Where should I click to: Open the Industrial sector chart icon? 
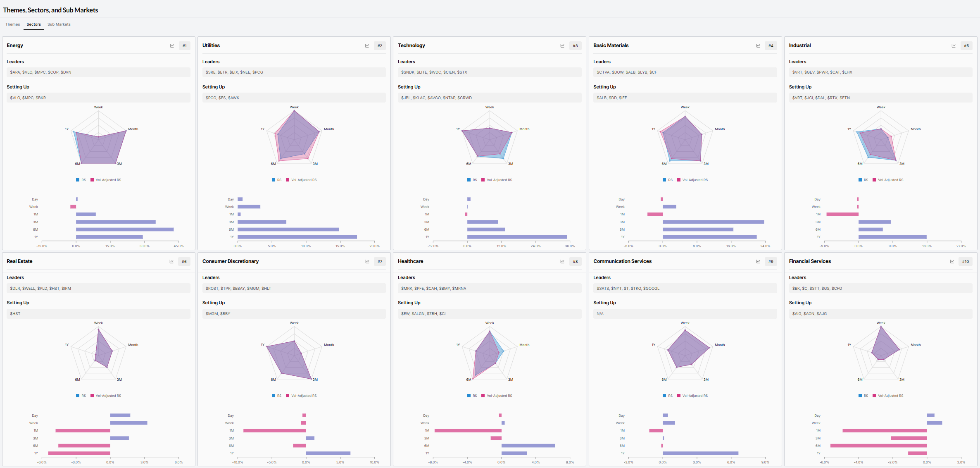pyautogui.click(x=954, y=46)
